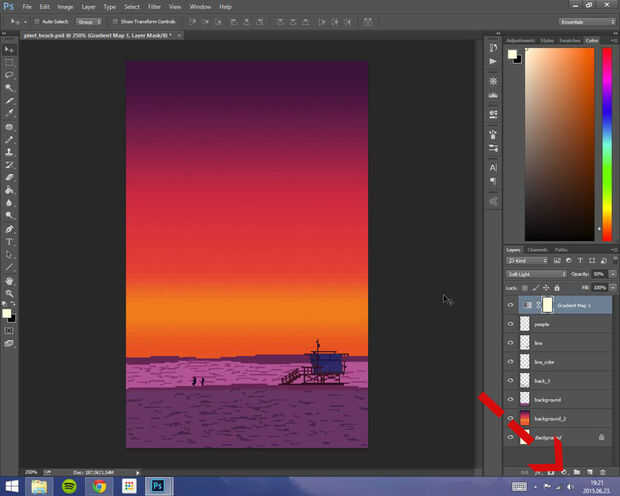The height and width of the screenshot is (496, 620).
Task: Select the Lasso tool
Action: point(10,75)
